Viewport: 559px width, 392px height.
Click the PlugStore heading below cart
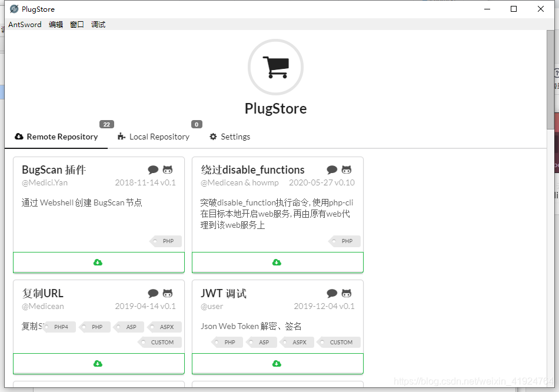coord(275,108)
